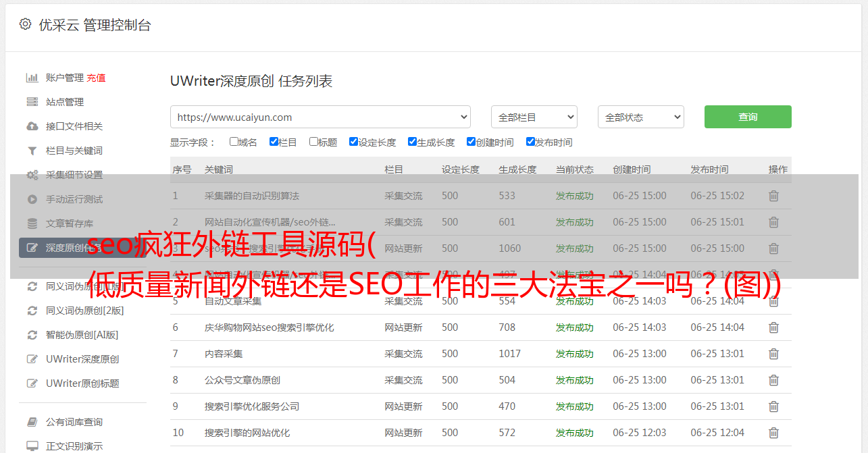Click generated length value 1017

pyautogui.click(x=510, y=354)
